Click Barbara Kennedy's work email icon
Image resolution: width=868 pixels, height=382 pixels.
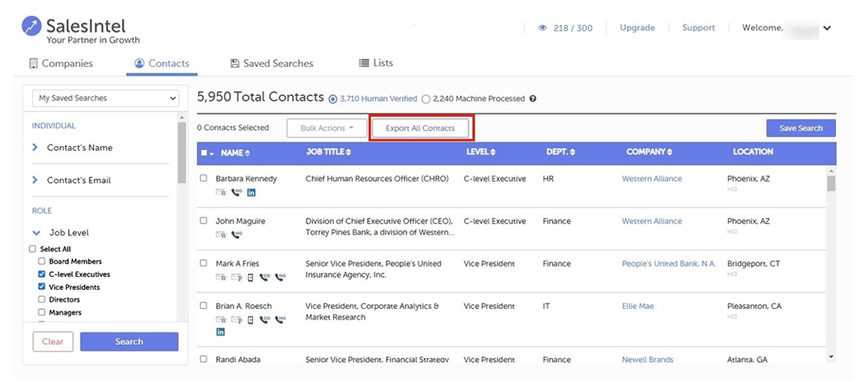pos(221,193)
